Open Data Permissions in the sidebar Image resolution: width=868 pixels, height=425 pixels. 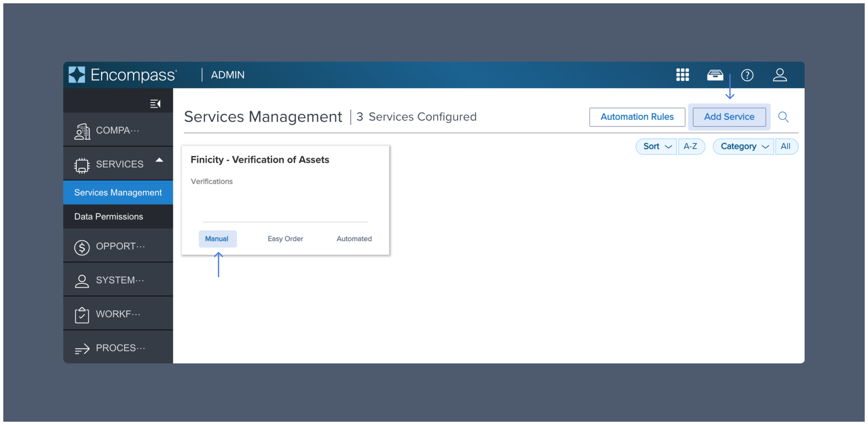point(108,216)
